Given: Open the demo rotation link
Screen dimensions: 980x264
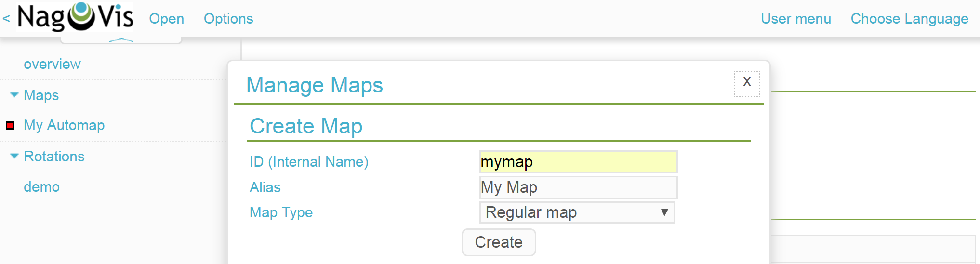Looking at the screenshot, I should pyautogui.click(x=41, y=187).
